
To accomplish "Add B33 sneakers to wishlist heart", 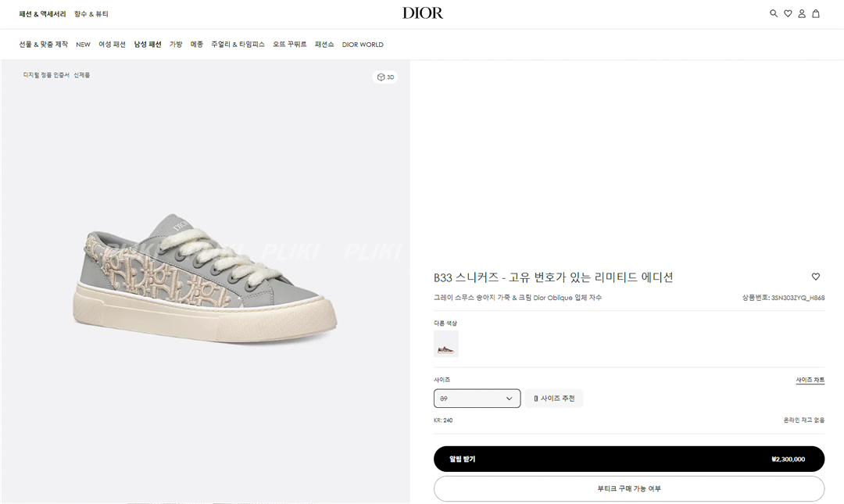I will (x=816, y=277).
